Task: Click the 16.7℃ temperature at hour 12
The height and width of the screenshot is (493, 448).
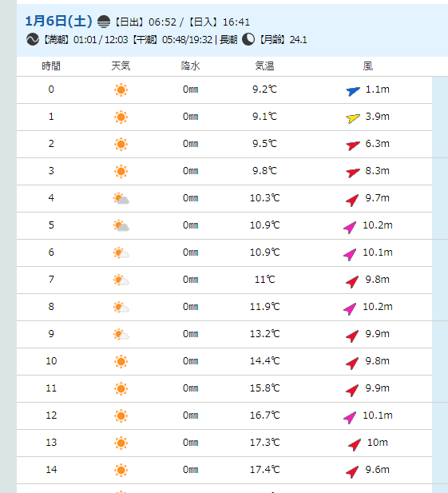Action: coord(264,415)
